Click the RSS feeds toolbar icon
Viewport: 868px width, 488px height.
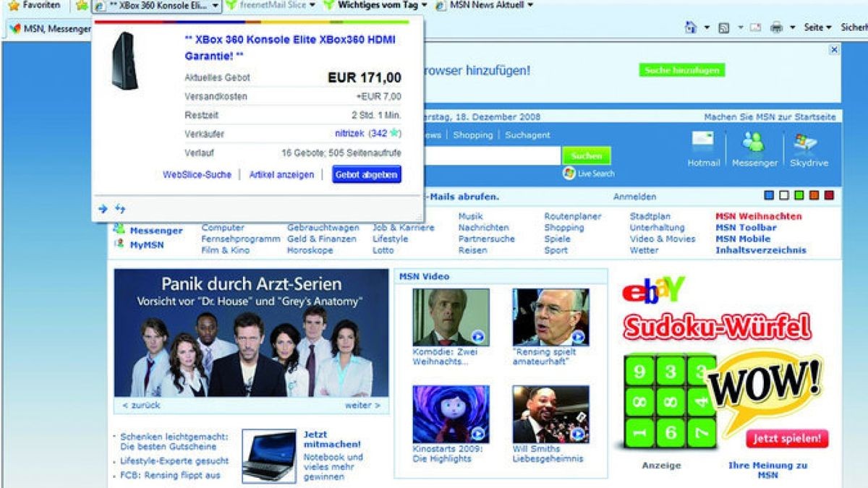click(x=723, y=27)
